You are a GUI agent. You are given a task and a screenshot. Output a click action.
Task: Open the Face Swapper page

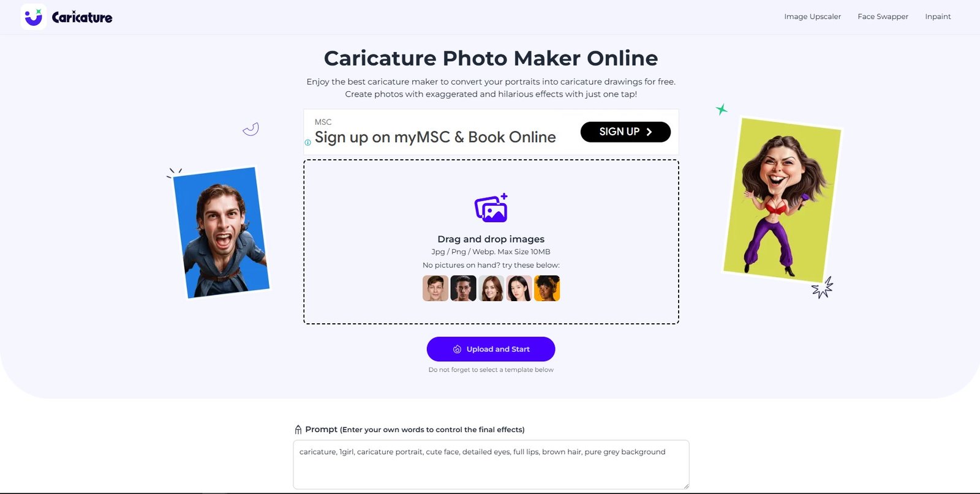tap(883, 17)
